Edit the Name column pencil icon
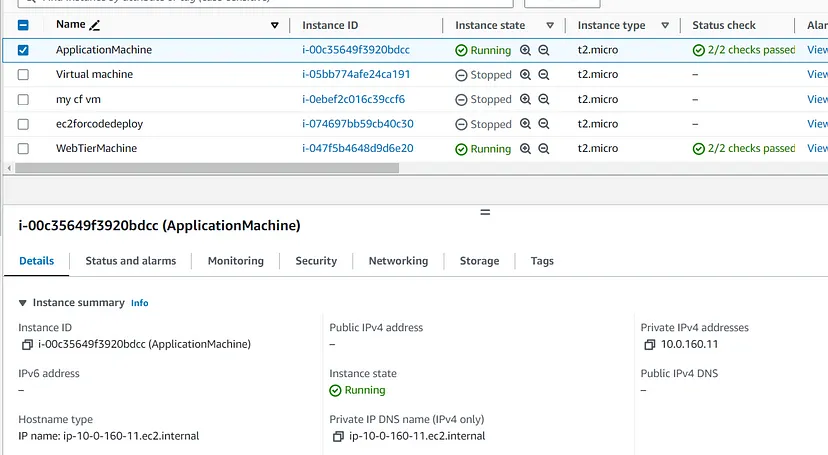828x455 pixels. tap(95, 25)
